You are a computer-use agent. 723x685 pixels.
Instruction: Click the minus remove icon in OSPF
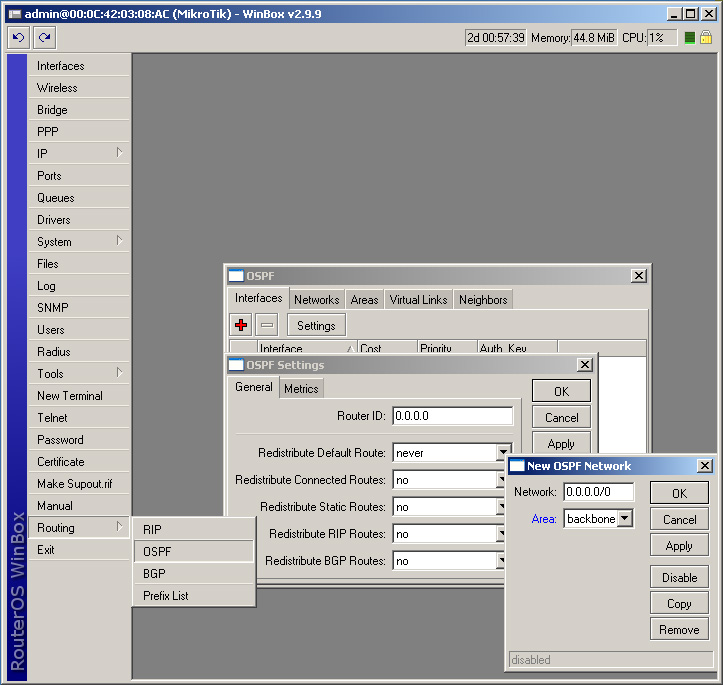point(267,325)
